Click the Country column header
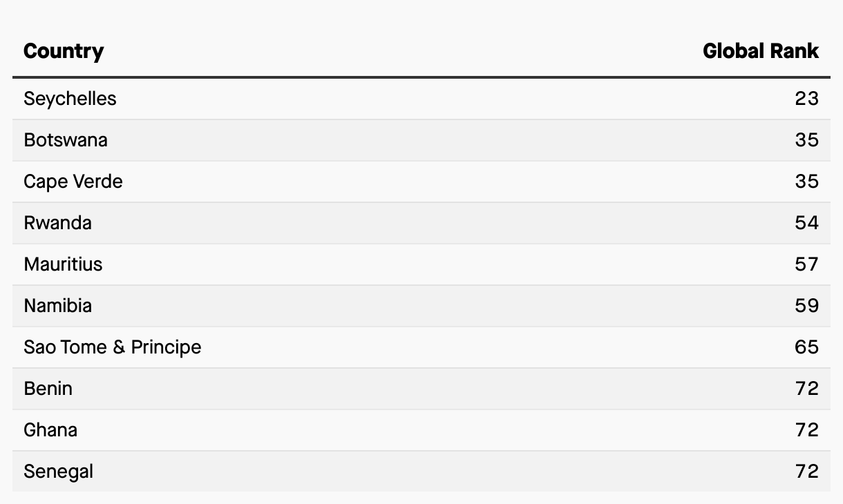This screenshot has height=504, width=843. coord(64,51)
